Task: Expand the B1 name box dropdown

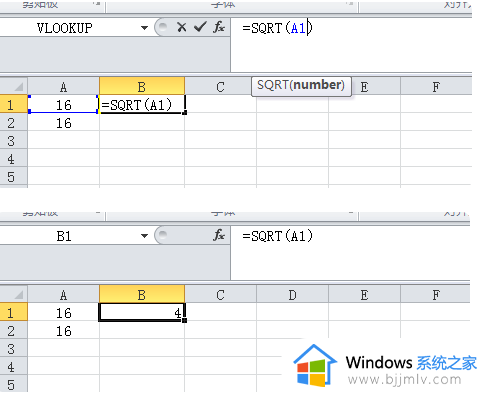Action: (144, 236)
